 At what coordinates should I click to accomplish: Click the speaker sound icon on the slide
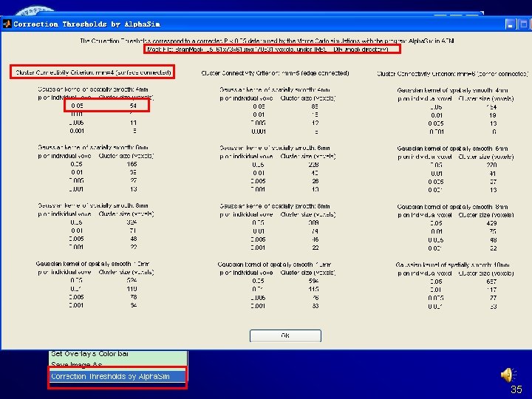click(x=508, y=375)
